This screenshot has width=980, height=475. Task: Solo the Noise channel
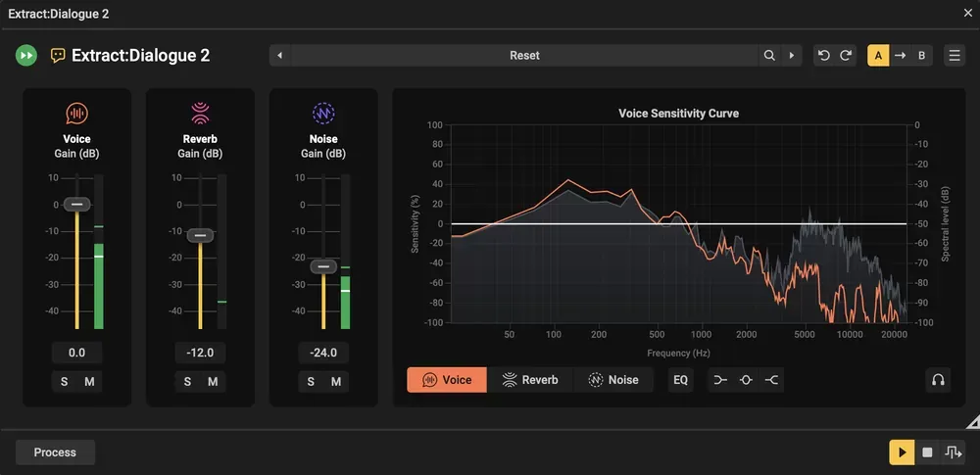[x=311, y=382]
